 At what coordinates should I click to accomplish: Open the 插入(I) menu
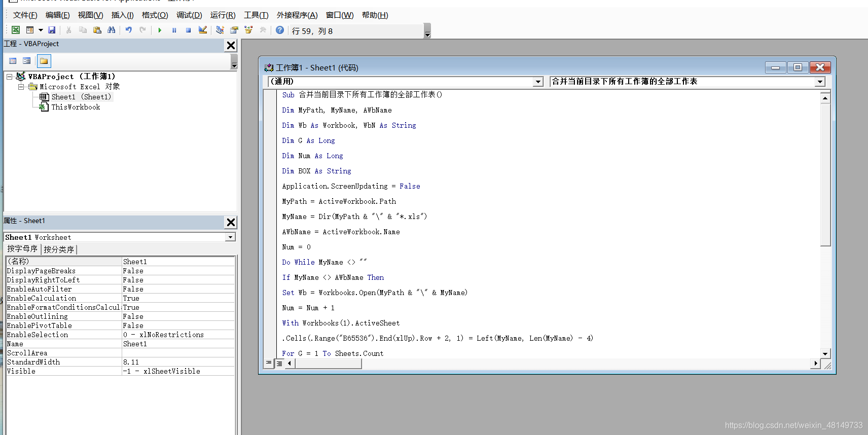(123, 15)
